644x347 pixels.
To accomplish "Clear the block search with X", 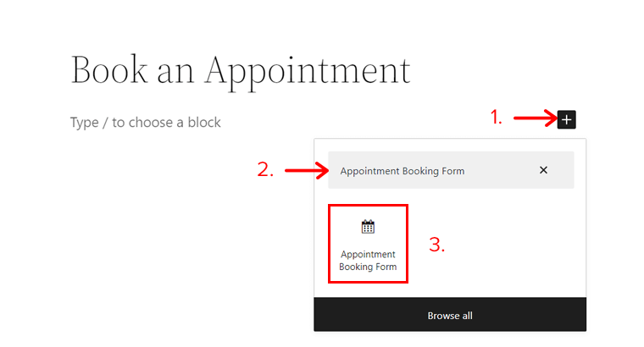I will coord(543,170).
